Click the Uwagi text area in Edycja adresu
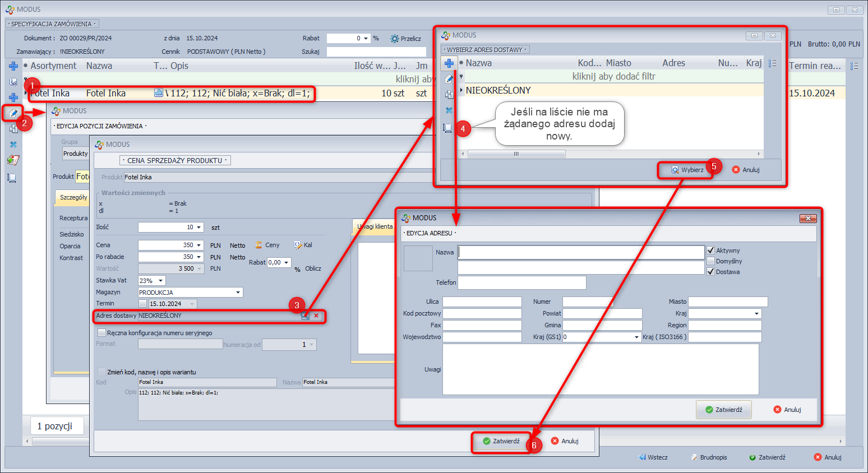 pyautogui.click(x=601, y=369)
